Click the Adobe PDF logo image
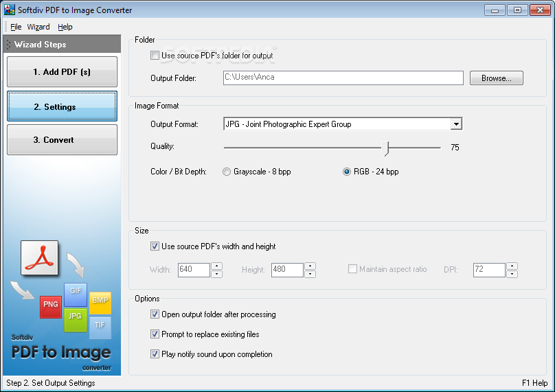This screenshot has height=392, width=555. tap(39, 257)
